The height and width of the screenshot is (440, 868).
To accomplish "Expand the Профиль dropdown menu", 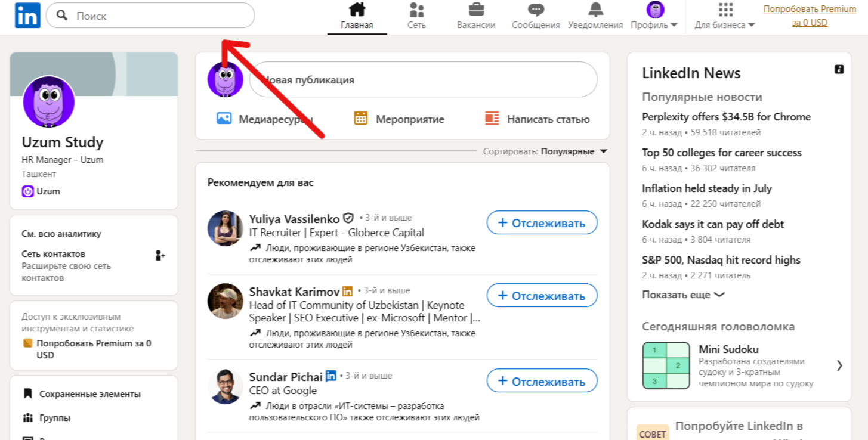I will click(x=654, y=25).
